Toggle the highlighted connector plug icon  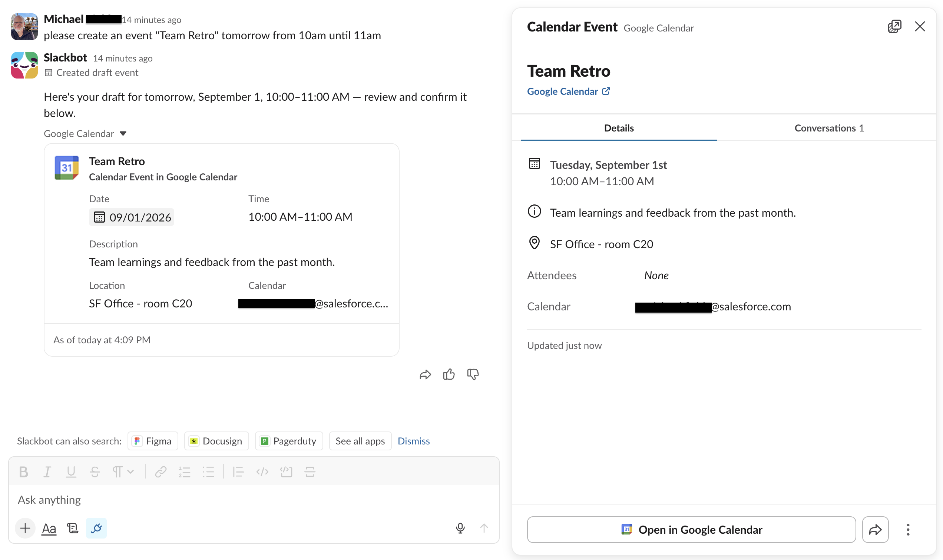pyautogui.click(x=96, y=528)
